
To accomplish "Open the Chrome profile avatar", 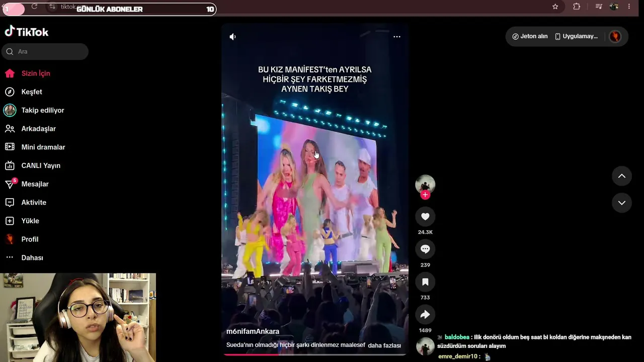I will 614,7.
